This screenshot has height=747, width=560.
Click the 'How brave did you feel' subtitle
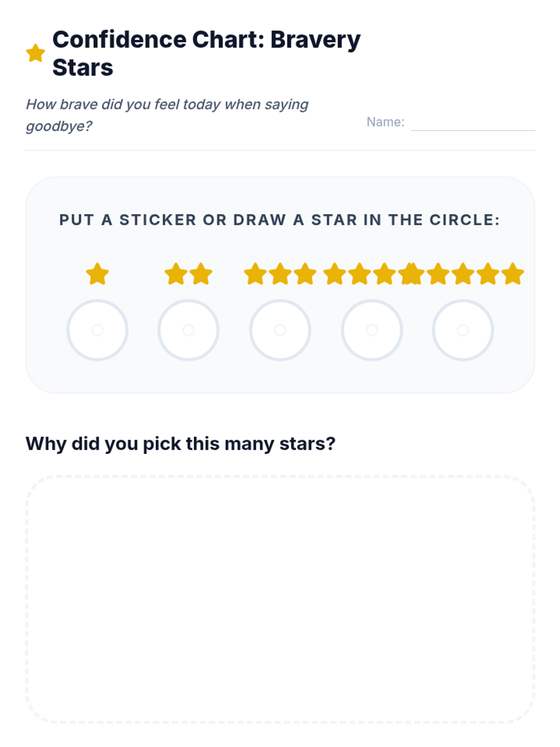(x=167, y=115)
